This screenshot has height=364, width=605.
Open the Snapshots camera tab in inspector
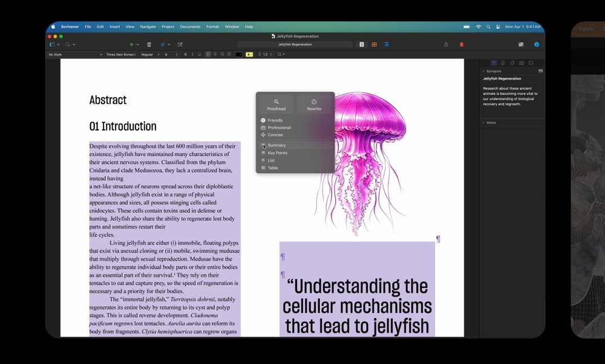(521, 63)
